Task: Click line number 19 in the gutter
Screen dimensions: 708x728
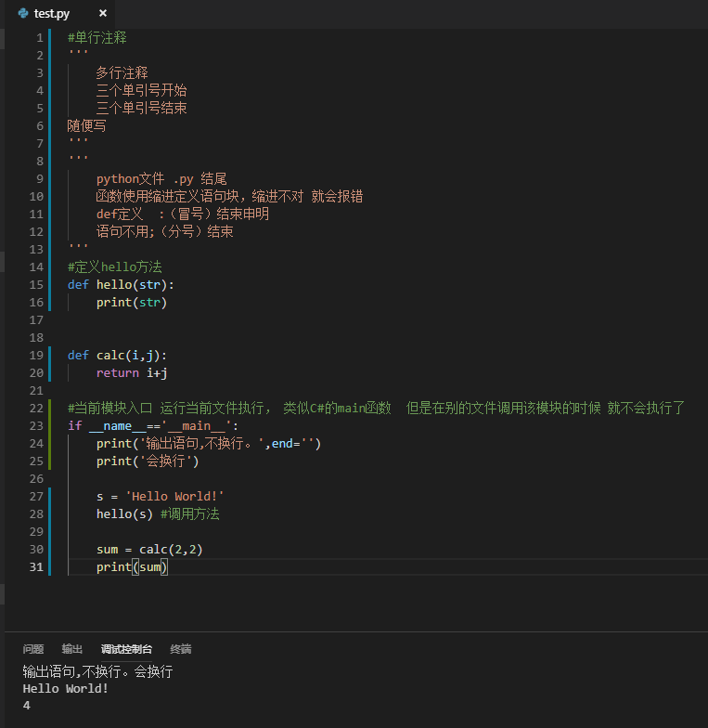Action: click(x=36, y=355)
